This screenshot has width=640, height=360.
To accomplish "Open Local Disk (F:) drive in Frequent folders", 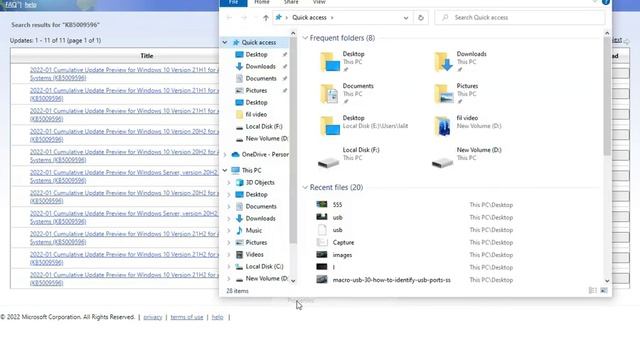I will click(349, 158).
